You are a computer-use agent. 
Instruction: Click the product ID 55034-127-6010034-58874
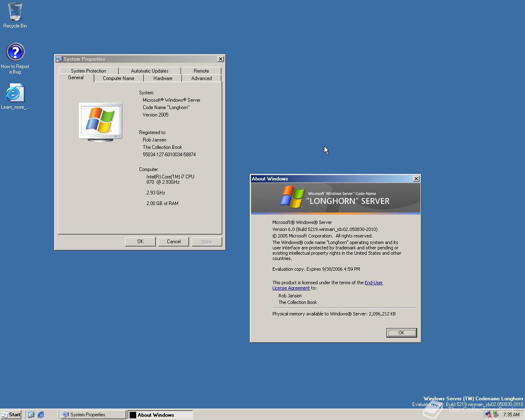(169, 155)
